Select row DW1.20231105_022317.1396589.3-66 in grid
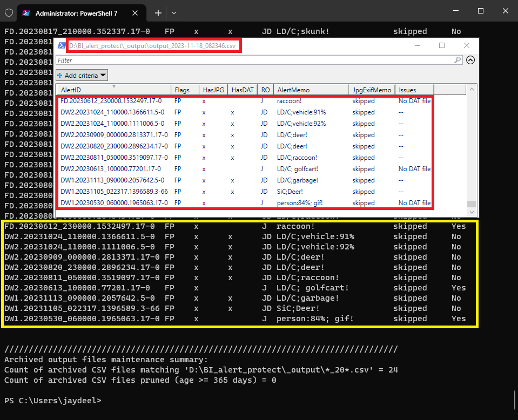This screenshot has height=420, width=518. tap(245, 192)
